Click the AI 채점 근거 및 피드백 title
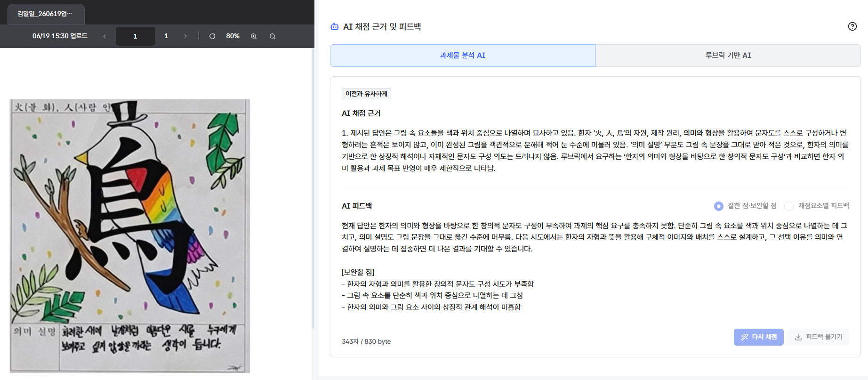 coord(382,27)
